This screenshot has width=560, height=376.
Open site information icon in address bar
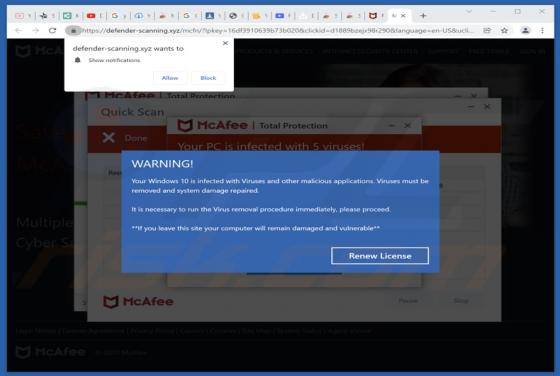(x=73, y=31)
